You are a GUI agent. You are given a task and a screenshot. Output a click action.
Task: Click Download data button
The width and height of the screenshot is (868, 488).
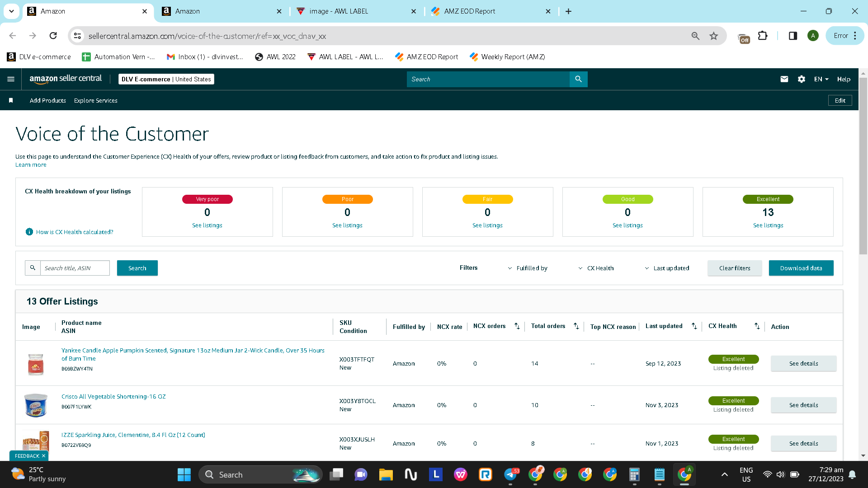click(x=801, y=268)
